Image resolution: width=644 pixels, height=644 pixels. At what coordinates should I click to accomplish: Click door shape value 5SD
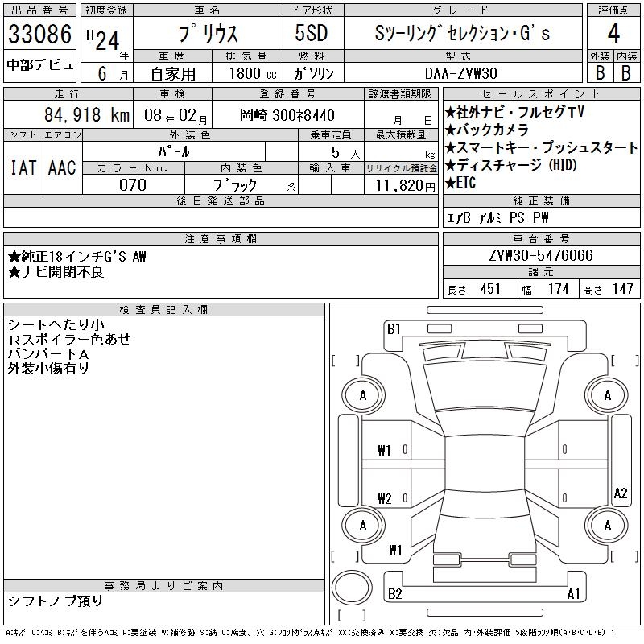pos(312,33)
